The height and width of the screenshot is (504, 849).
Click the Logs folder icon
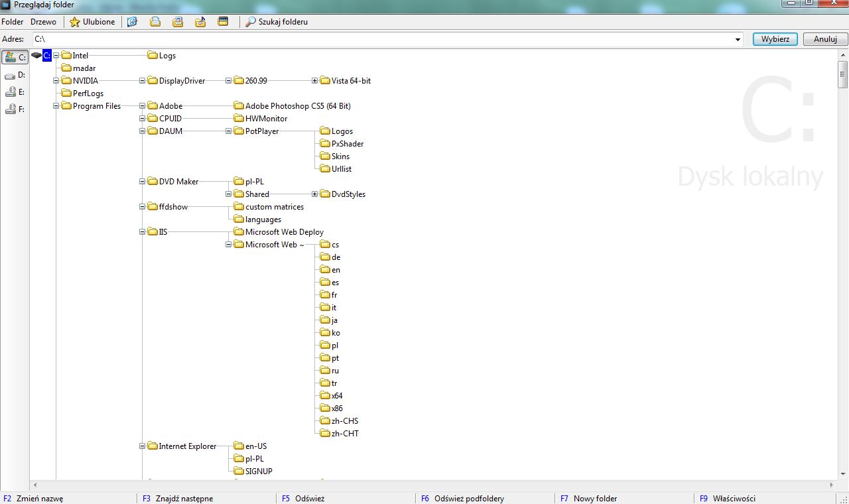(153, 56)
